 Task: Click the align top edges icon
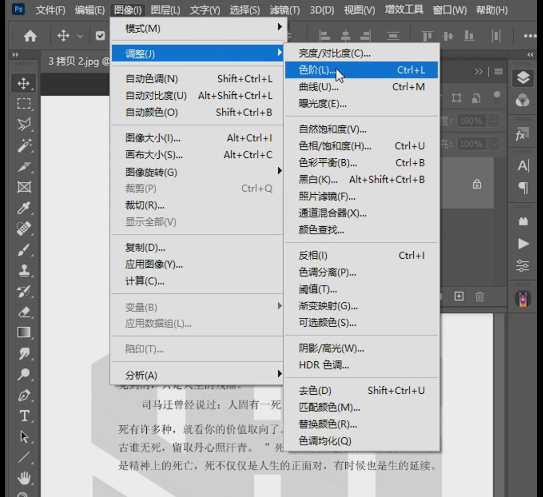click(427, 36)
